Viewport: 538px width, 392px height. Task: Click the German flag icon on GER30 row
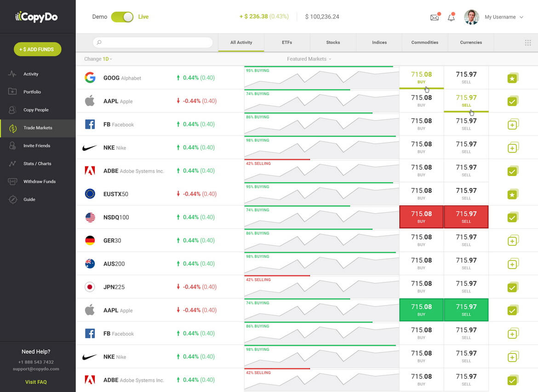90,240
